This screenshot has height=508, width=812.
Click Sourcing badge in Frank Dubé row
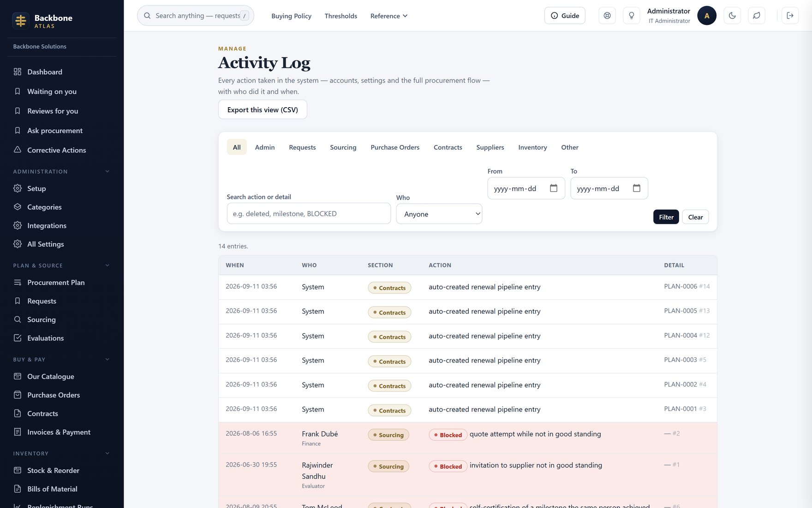(x=388, y=435)
